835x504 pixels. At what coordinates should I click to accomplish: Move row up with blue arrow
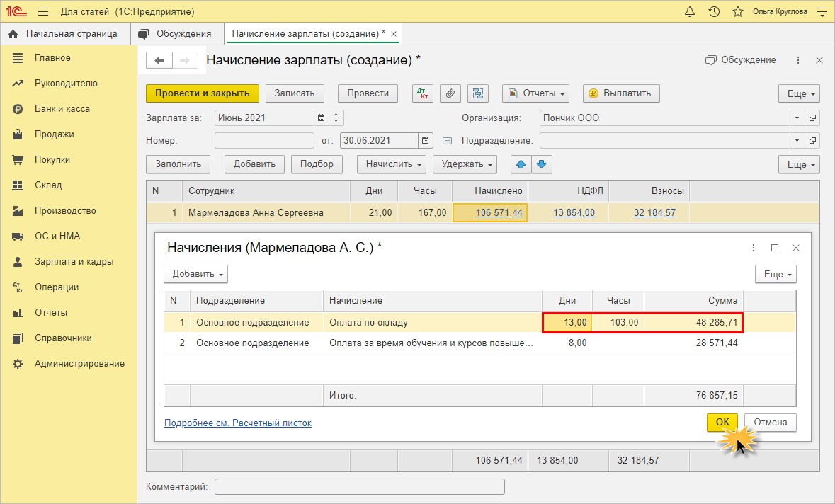(x=521, y=164)
